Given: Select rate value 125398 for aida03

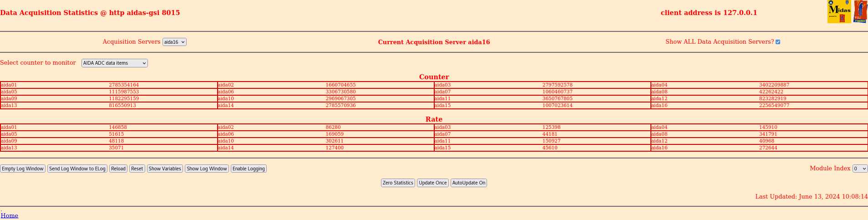Looking at the screenshot, I should (552, 128).
